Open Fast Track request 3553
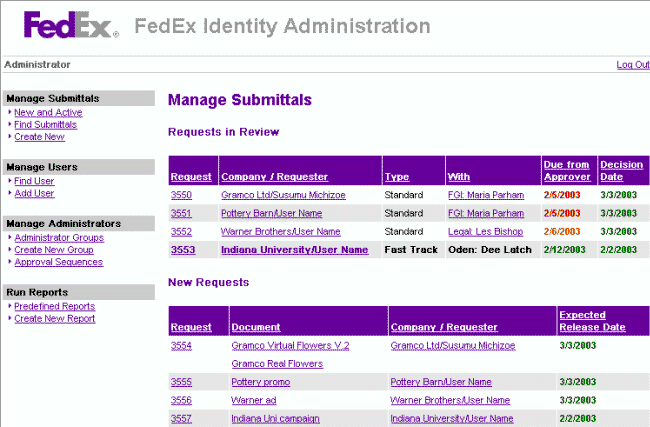 pos(183,250)
